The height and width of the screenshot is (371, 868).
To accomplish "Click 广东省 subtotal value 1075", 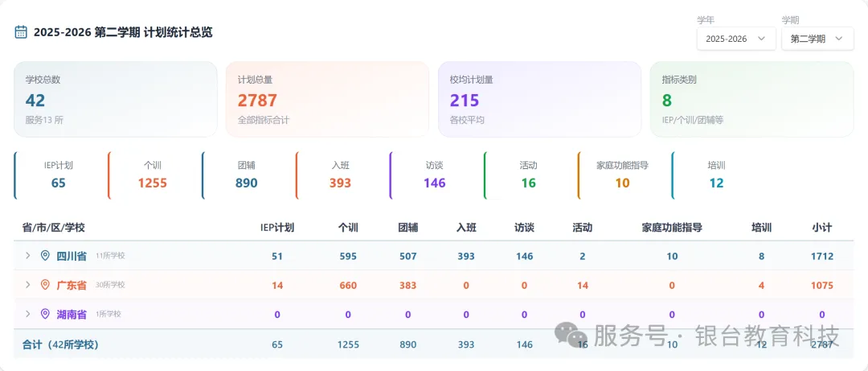I will 822,286.
